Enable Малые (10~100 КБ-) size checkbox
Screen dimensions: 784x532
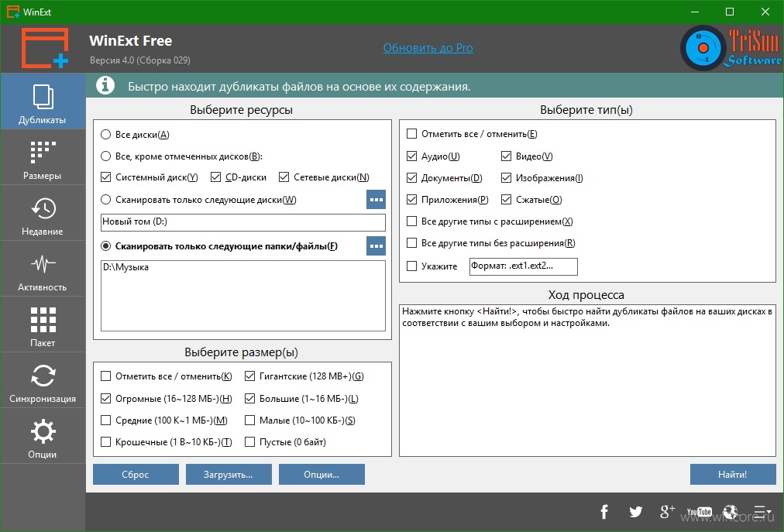tap(300, 420)
